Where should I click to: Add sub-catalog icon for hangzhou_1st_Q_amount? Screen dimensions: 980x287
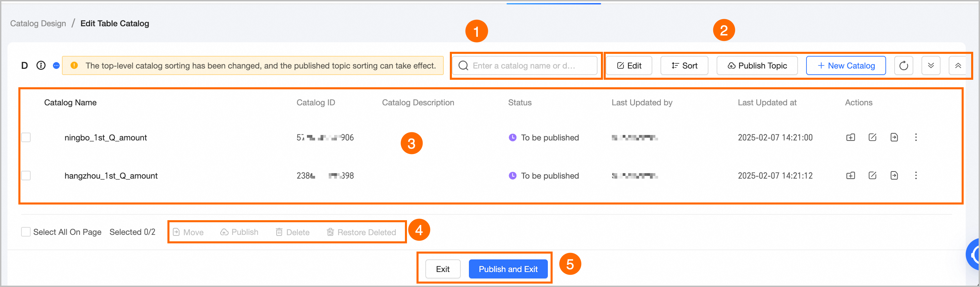851,175
